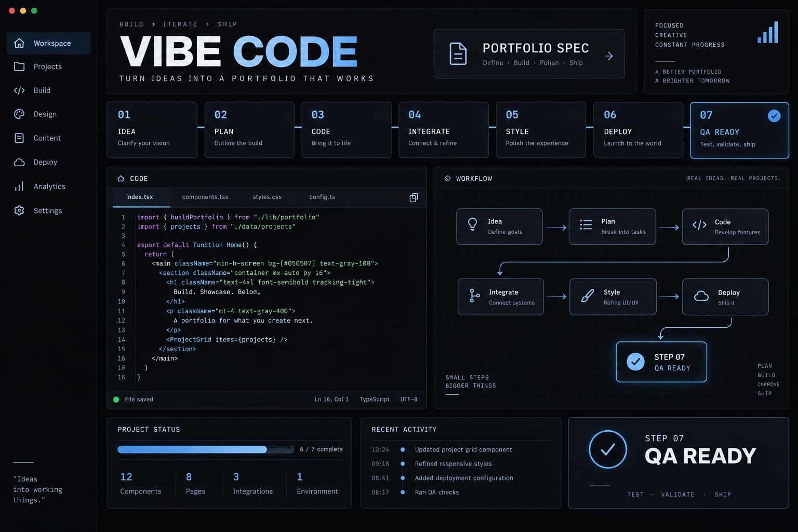This screenshot has height=532, width=798.
Task: Click the list icon in Plan node
Action: coord(586,224)
